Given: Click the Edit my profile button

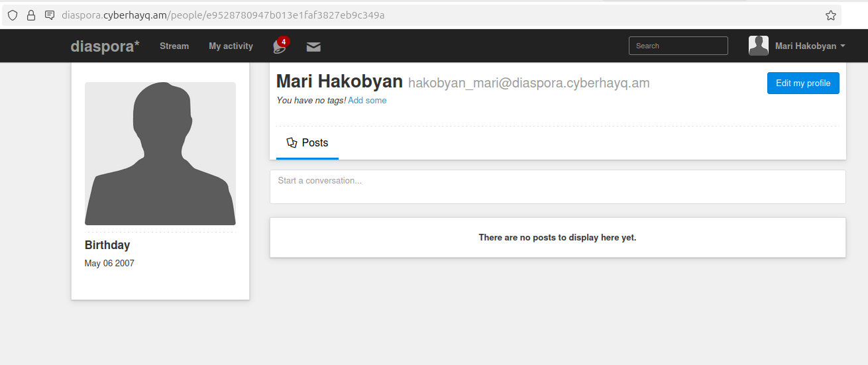Looking at the screenshot, I should click(x=803, y=83).
